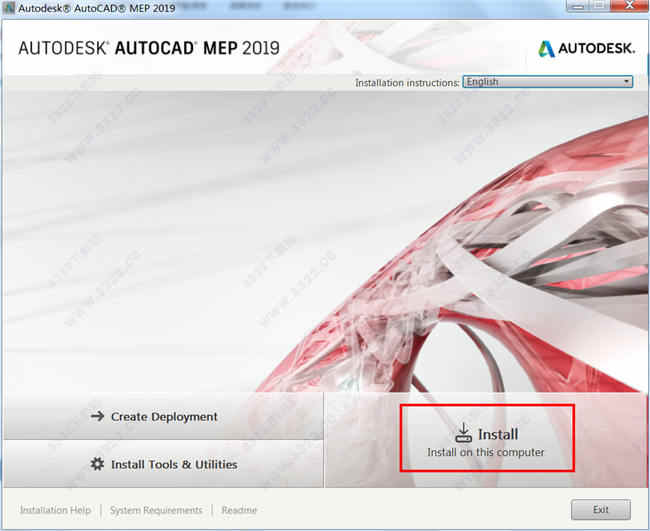Open the installation instructions language dropdown
This screenshot has width=650, height=531.
[x=548, y=82]
